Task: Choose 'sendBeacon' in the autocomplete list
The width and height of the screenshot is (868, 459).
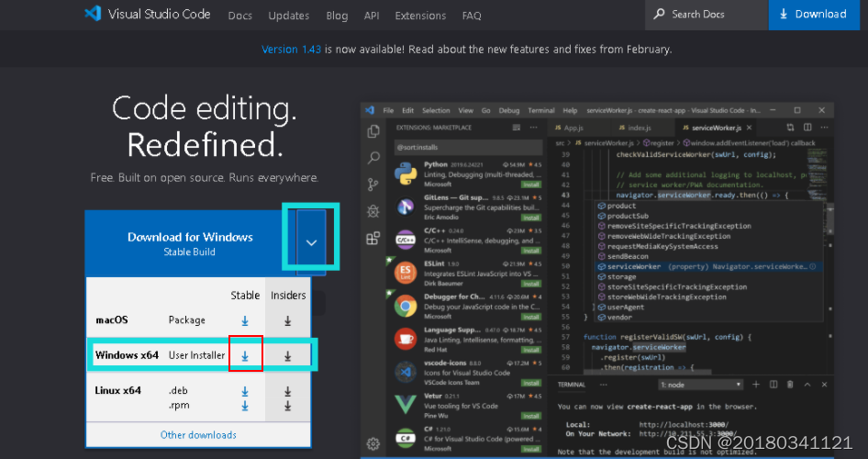Action: tap(708, 256)
